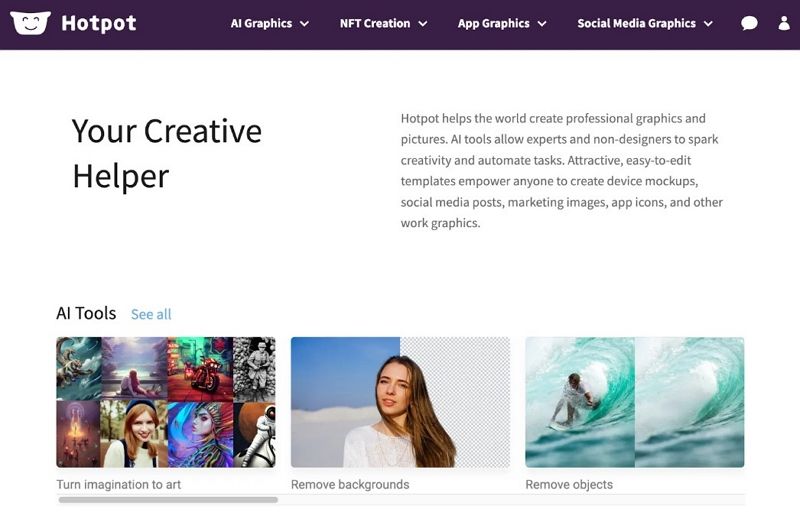This screenshot has height=513, width=800.
Task: Open the Social Media Graphics menu
Action: pos(636,23)
